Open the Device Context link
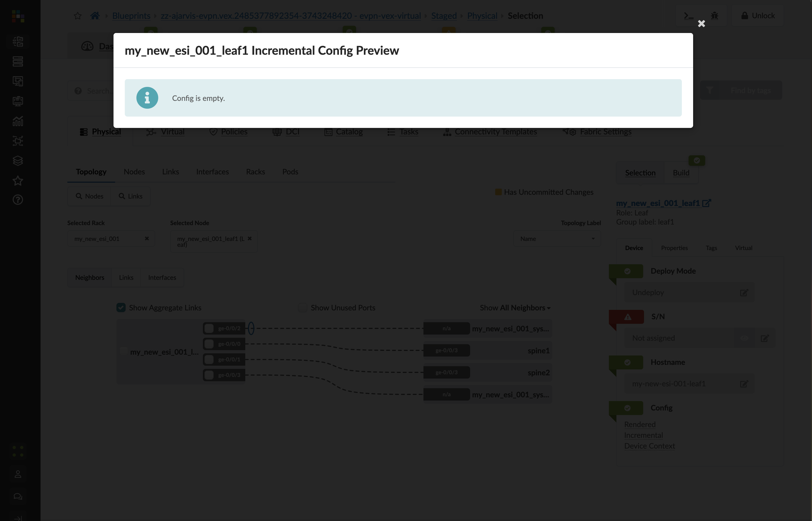Image resolution: width=812 pixels, height=521 pixels. 649,446
